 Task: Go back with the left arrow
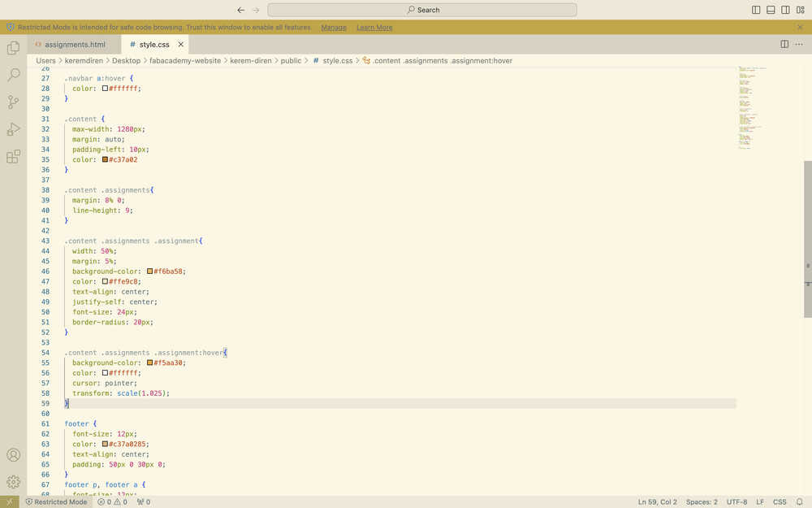(x=241, y=10)
